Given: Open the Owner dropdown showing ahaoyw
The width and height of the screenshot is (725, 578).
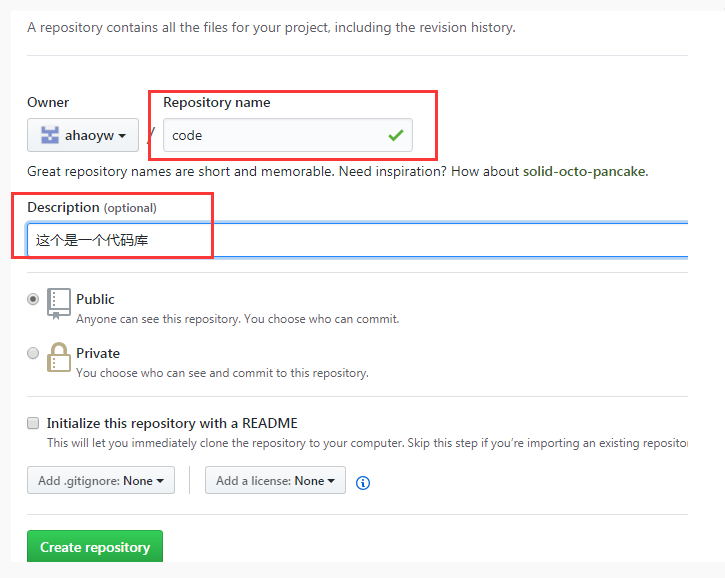Looking at the screenshot, I should pyautogui.click(x=83, y=135).
